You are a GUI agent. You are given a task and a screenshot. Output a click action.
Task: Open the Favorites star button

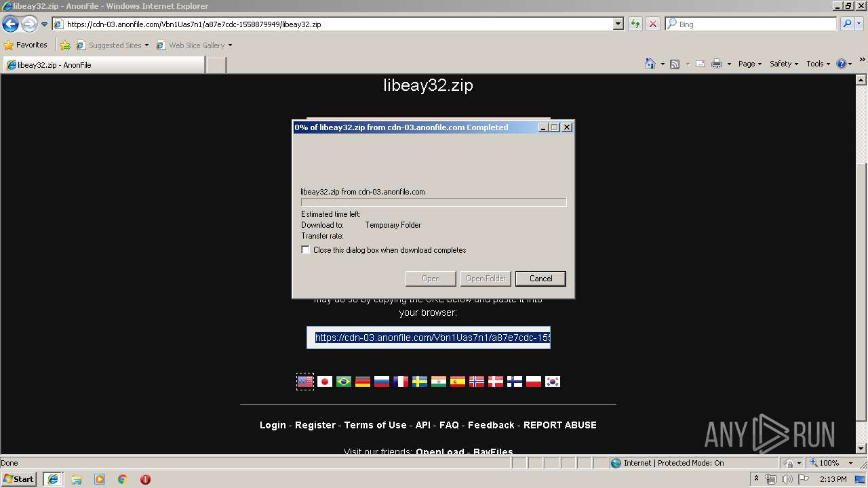point(26,45)
